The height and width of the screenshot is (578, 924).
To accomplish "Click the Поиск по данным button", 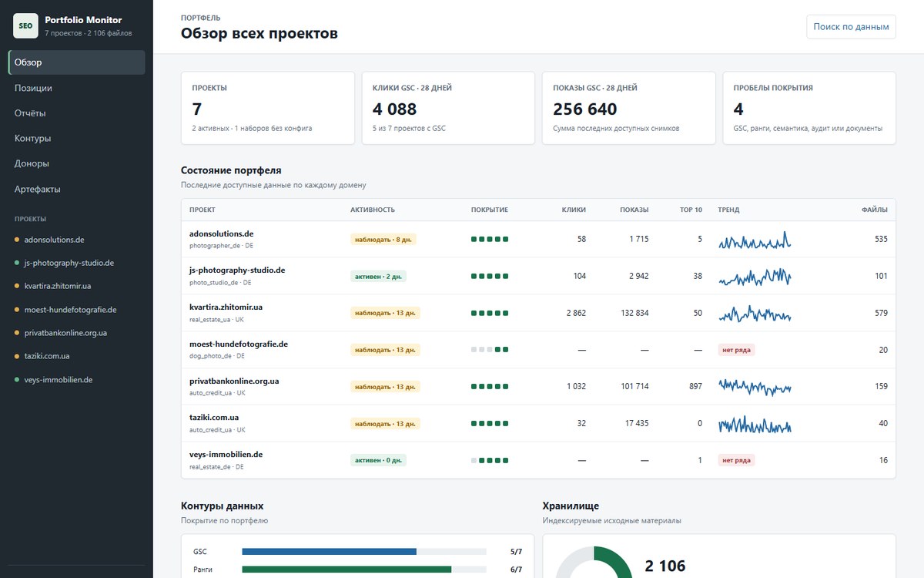I will click(x=851, y=26).
